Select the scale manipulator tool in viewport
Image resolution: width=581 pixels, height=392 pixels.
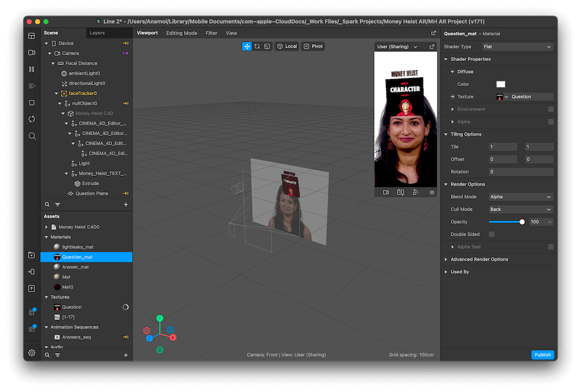[x=267, y=46]
